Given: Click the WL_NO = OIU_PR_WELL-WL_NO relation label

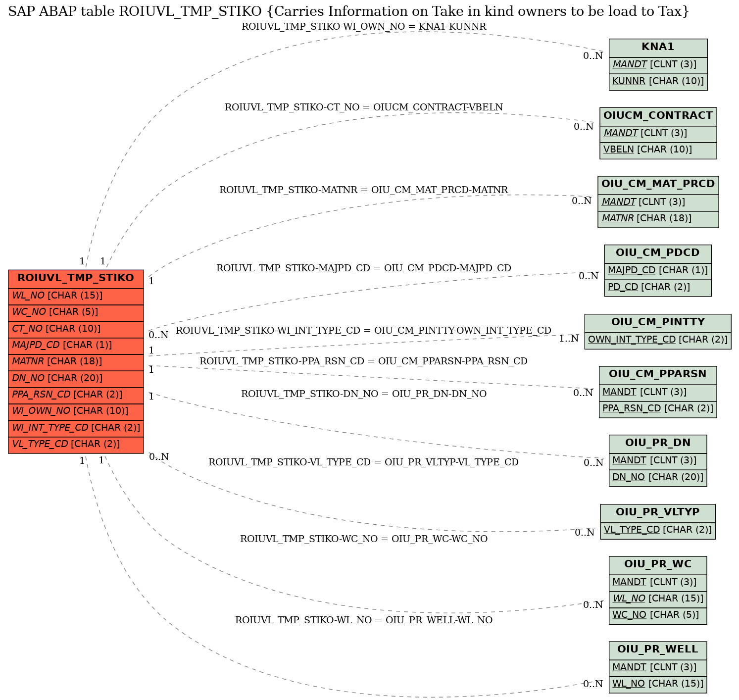Looking at the screenshot, I should pos(364,620).
